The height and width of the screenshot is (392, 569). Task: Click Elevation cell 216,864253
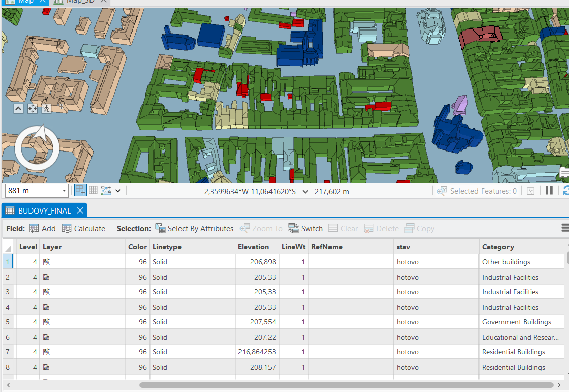pos(257,352)
